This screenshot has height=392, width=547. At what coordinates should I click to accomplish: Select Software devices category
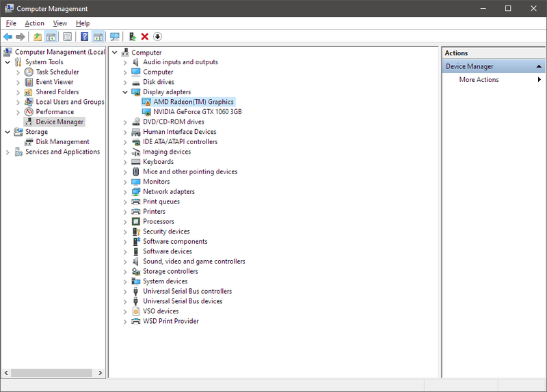[167, 251]
